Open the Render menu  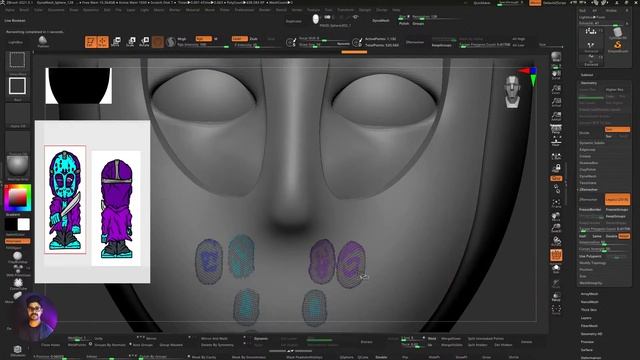point(264,10)
